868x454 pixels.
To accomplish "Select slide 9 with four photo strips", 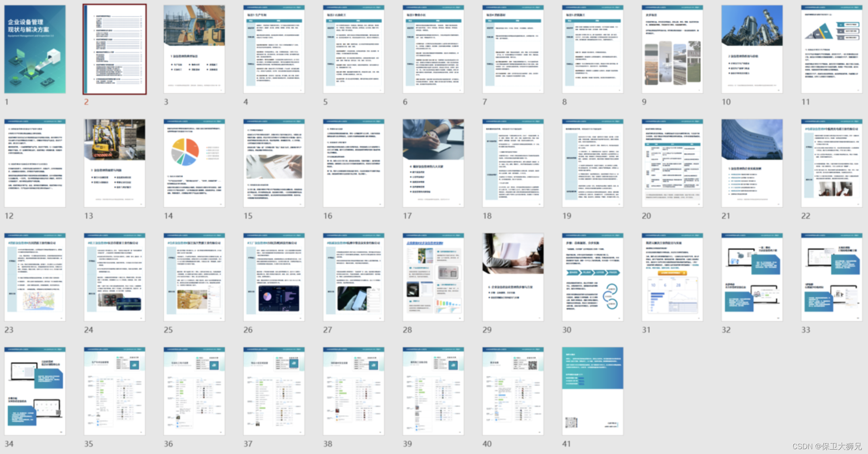I will tap(672, 49).
